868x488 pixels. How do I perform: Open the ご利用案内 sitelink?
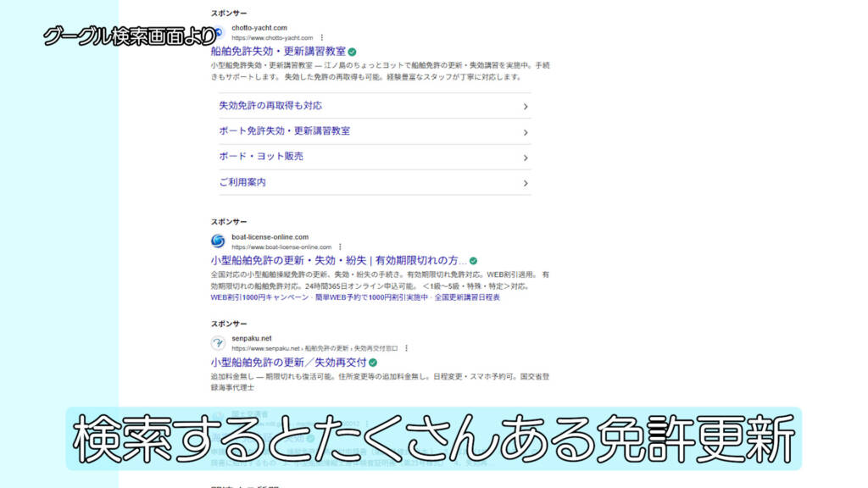pyautogui.click(x=242, y=182)
